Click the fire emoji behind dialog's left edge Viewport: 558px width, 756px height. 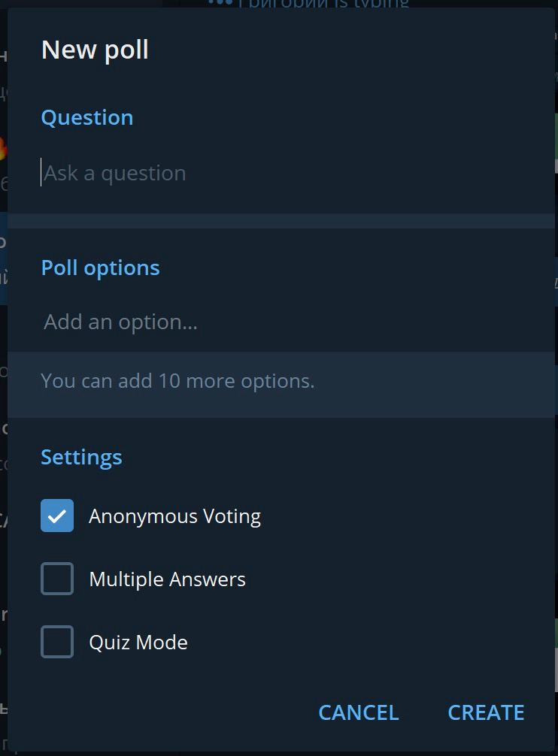click(x=3, y=148)
